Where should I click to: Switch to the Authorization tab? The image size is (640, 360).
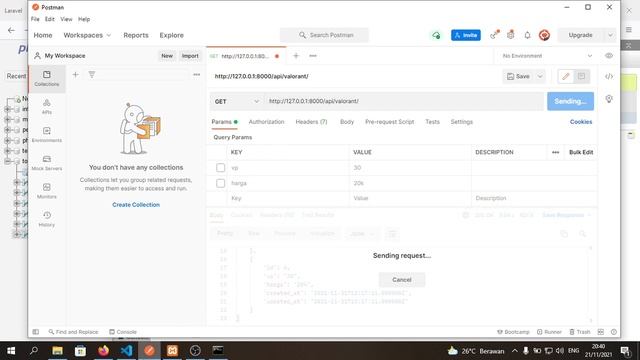[x=266, y=122]
